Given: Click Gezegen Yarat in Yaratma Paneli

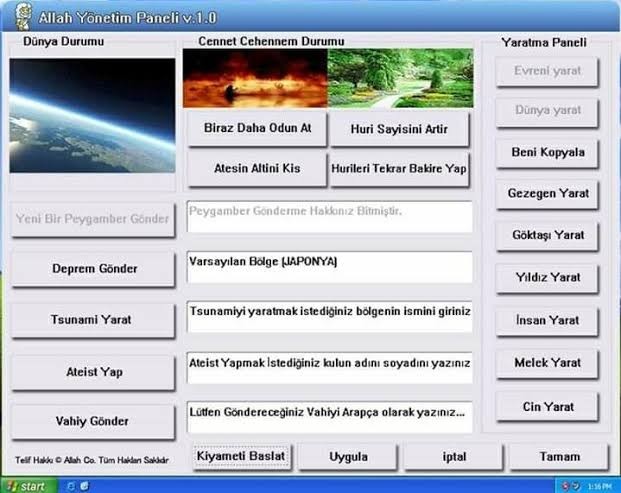Looking at the screenshot, I should pyautogui.click(x=547, y=193).
